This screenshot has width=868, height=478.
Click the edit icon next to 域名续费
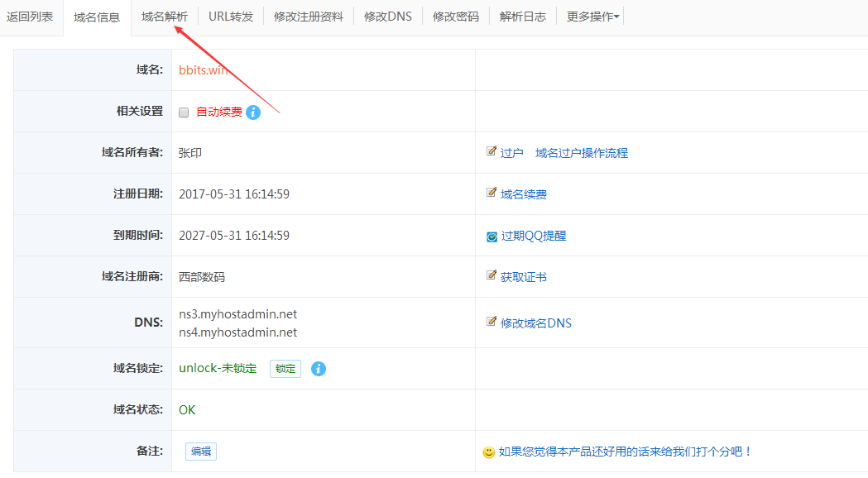(492, 194)
